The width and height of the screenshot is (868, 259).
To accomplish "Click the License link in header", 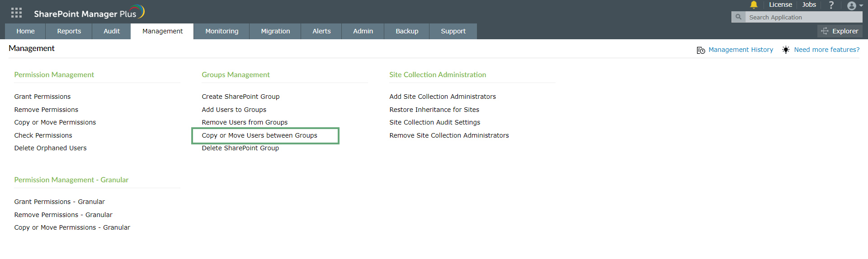I will pos(780,5).
